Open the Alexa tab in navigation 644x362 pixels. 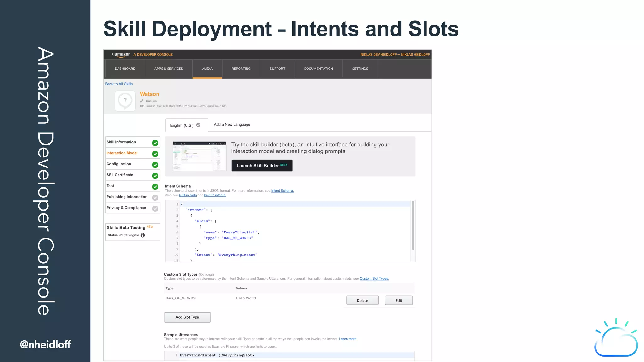207,69
